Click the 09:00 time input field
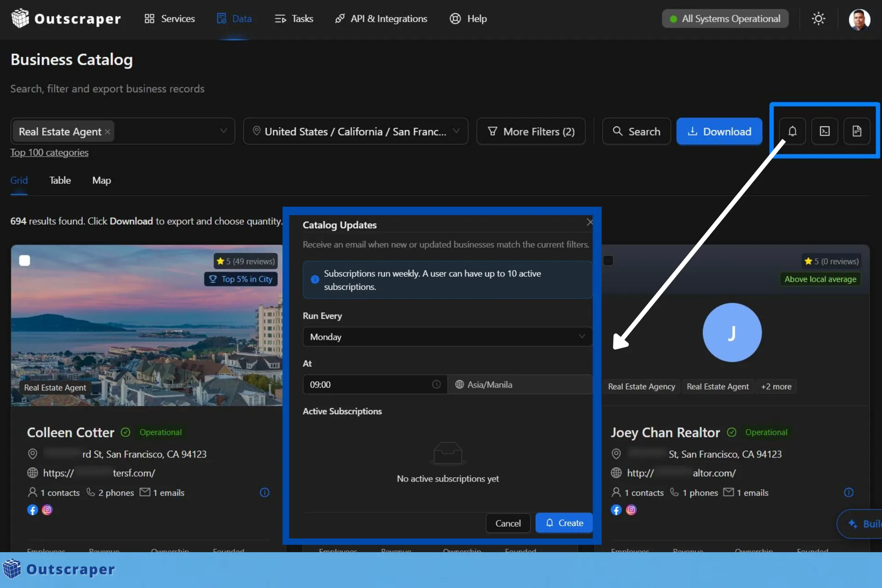Viewport: 882px width, 588px height. 375,384
